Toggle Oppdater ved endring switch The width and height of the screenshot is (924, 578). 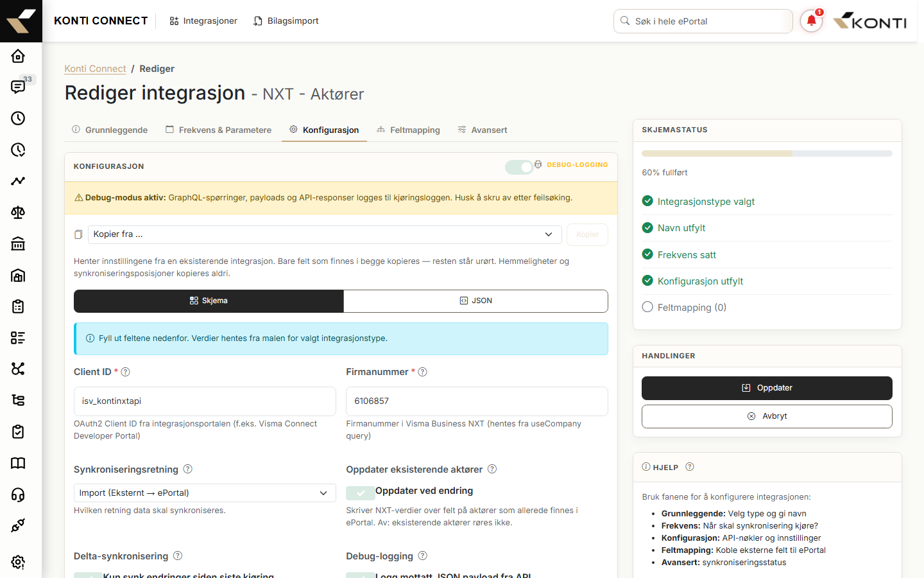[x=360, y=493]
